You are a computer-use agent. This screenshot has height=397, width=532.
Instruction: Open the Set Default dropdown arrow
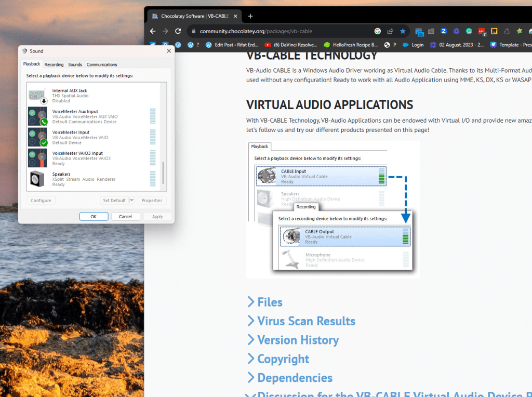click(131, 201)
